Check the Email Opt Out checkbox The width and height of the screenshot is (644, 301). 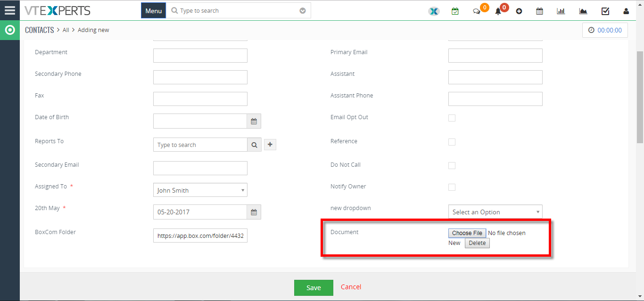pos(452,118)
